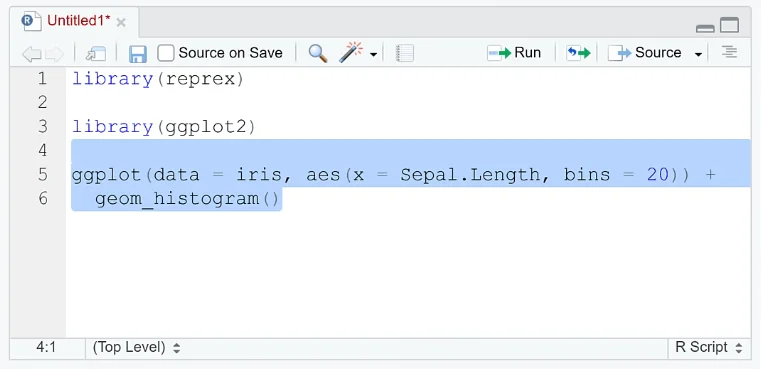This screenshot has height=369, width=761.
Task: Click on geom_histogram() text
Action: pyautogui.click(x=188, y=199)
